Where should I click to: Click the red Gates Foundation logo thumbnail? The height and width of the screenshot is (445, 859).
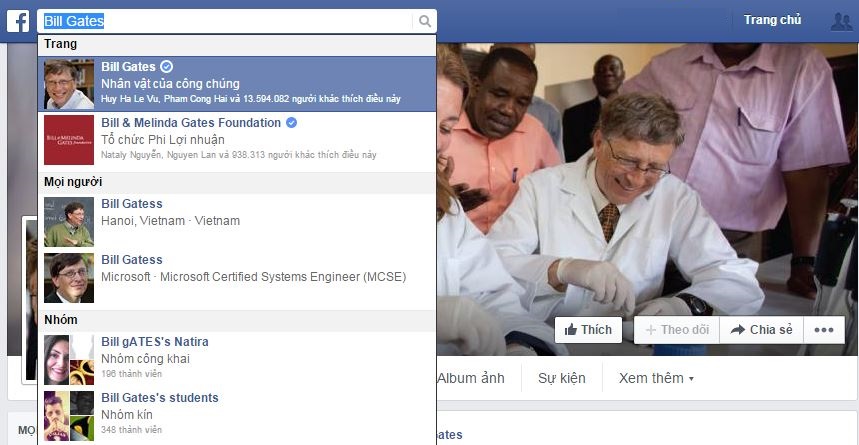pos(69,140)
